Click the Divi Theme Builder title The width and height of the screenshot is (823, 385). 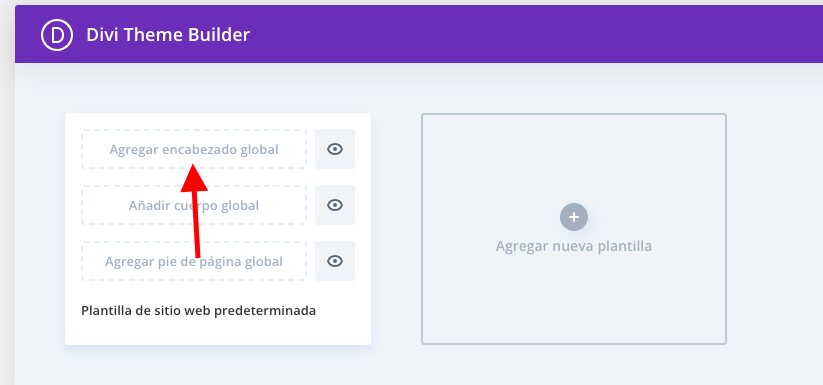pos(168,35)
